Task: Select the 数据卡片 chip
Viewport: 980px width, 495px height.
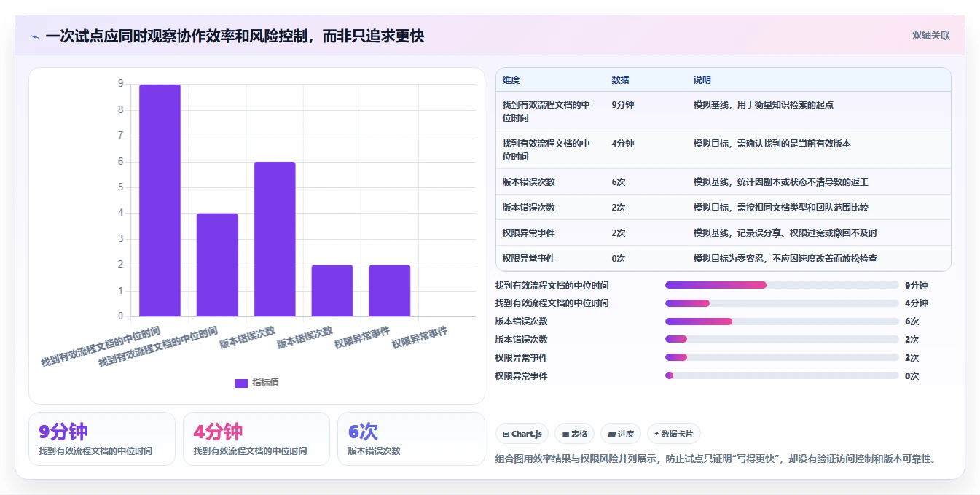Action: pyautogui.click(x=674, y=434)
